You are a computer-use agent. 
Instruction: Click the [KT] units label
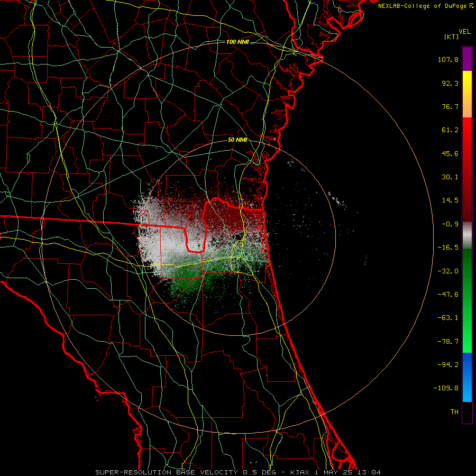[451, 36]
